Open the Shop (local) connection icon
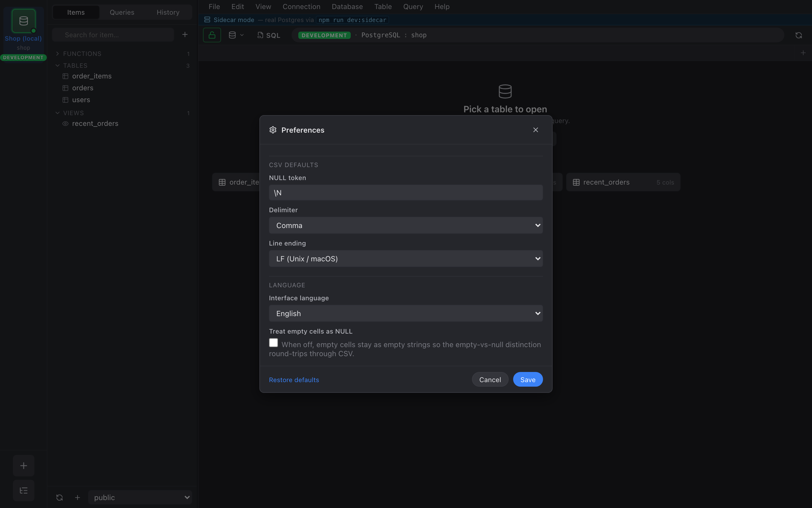This screenshot has width=812, height=508. click(x=23, y=21)
